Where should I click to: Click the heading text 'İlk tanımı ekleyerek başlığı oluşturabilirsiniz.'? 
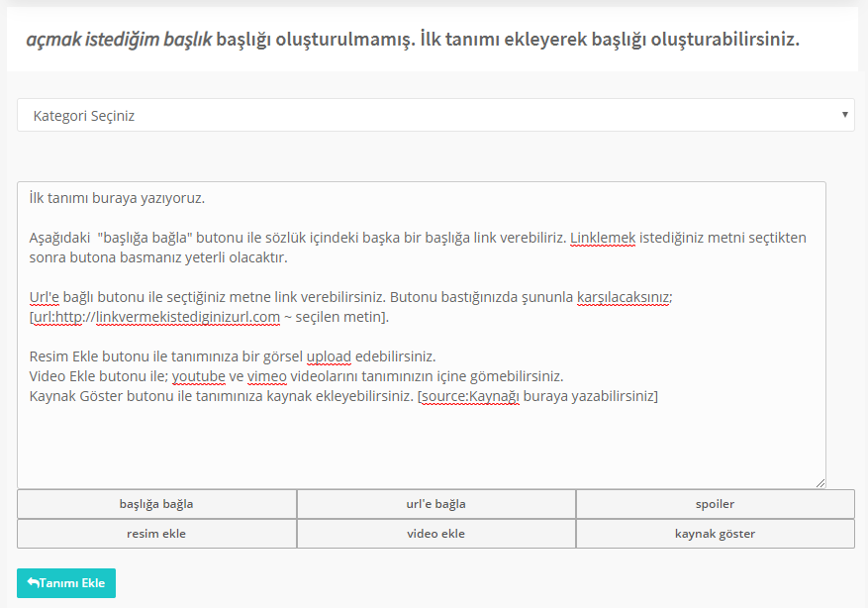[610, 40]
